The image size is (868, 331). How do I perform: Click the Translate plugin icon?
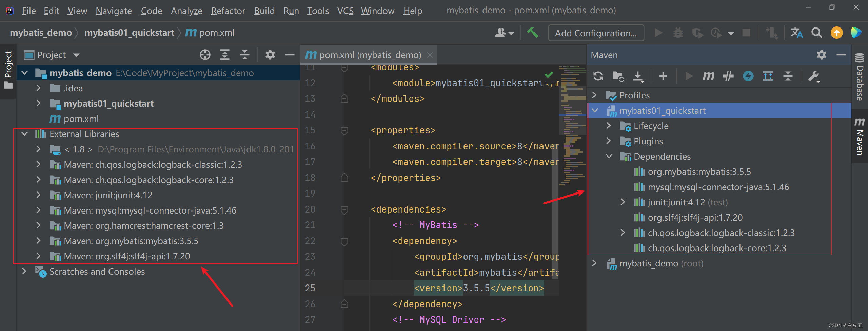click(x=797, y=33)
